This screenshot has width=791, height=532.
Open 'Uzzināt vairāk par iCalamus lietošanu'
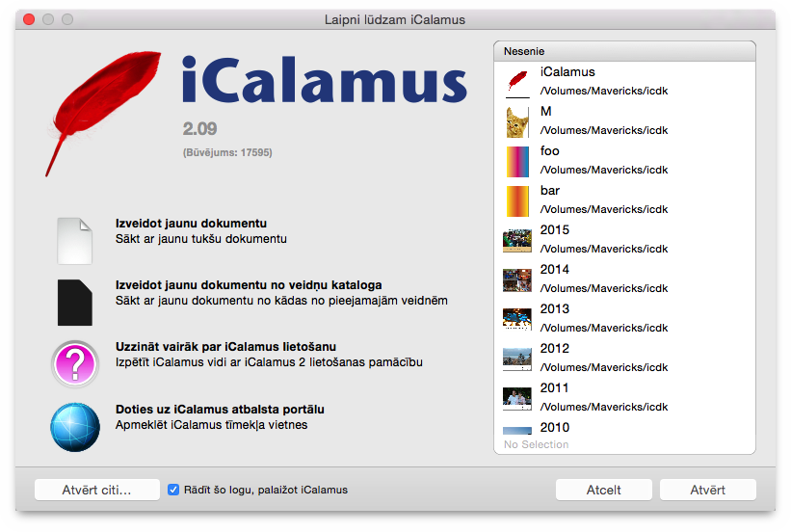[x=225, y=347]
